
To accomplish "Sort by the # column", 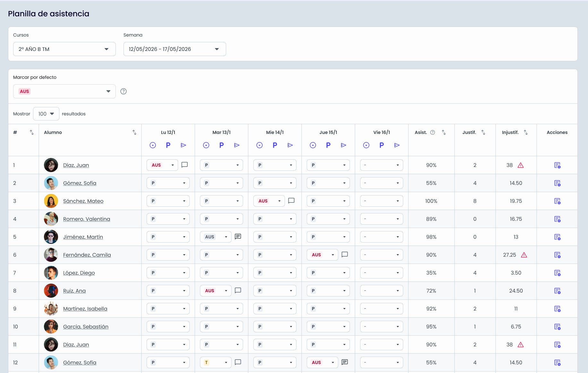I will [32, 132].
